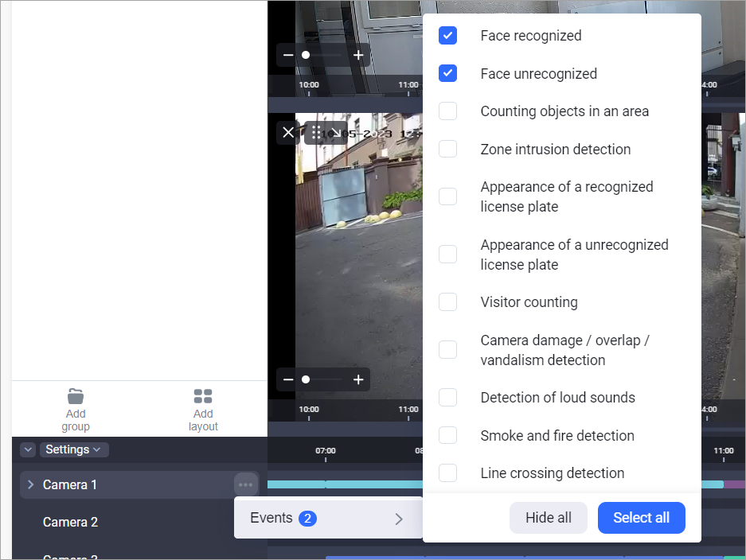
Task: Zoom in on the lower camera timeline
Action: (358, 379)
